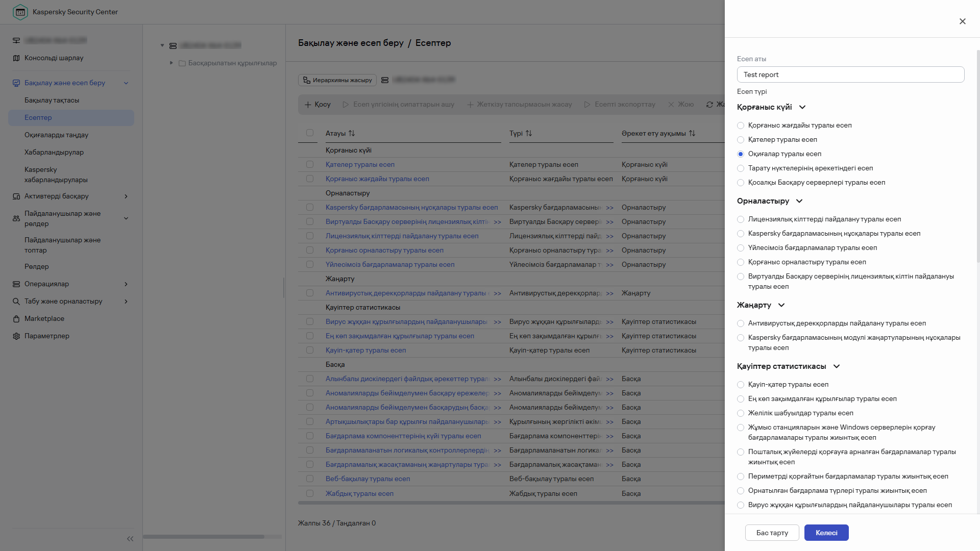The height and width of the screenshot is (551, 980).
Task: Click the sort icon next to Түрі column
Action: coord(529,133)
